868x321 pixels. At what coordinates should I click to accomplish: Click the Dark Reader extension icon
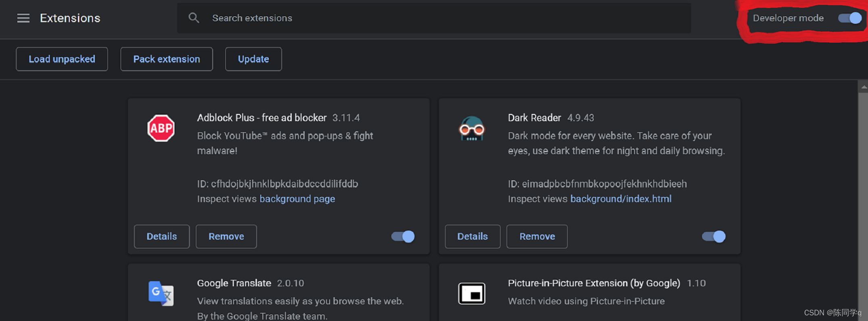(472, 129)
